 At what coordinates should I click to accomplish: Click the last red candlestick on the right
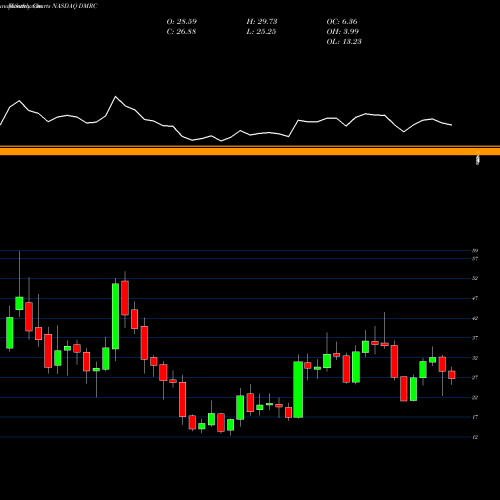[452, 375]
